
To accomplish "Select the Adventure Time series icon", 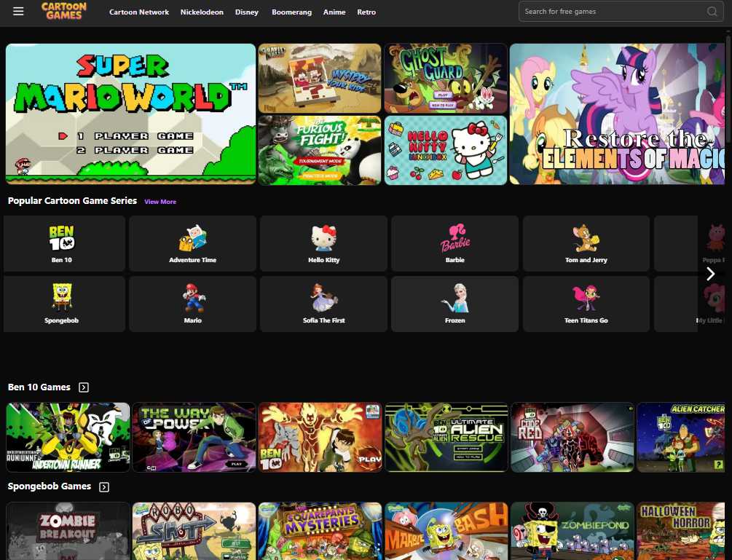I will [192, 243].
